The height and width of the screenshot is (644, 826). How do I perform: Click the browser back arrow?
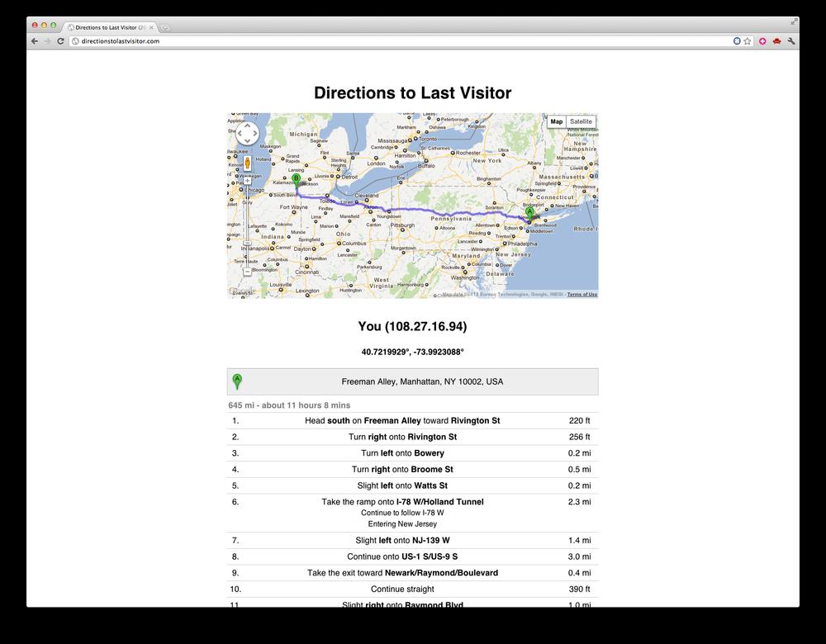coord(34,41)
